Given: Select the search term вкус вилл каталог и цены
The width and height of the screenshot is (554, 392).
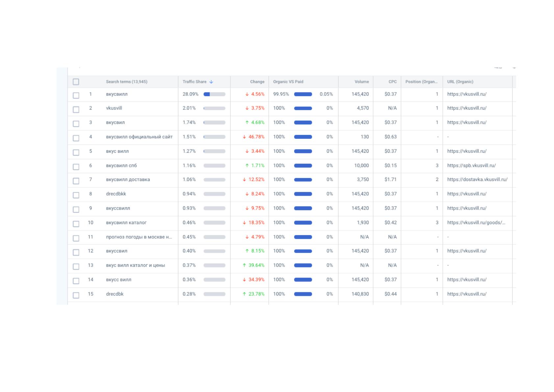Looking at the screenshot, I should [x=136, y=266].
